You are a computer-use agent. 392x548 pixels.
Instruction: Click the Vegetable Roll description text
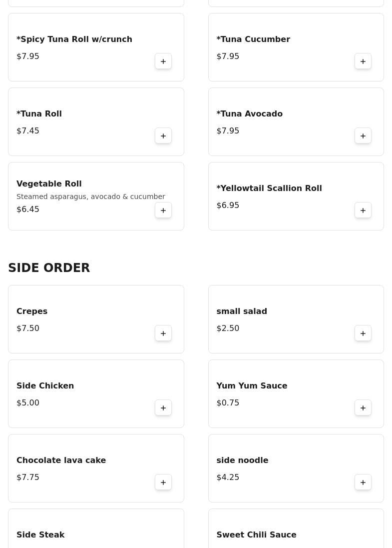click(90, 197)
